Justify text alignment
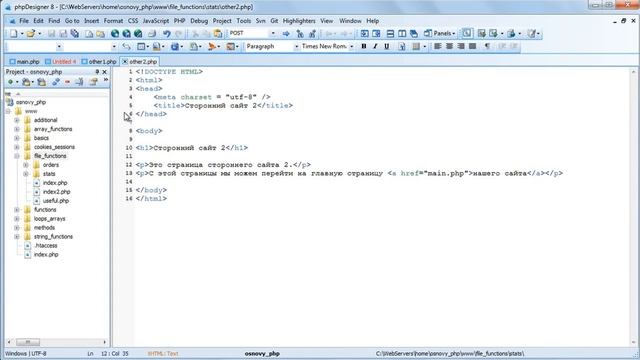640x360 pixels. (x=473, y=47)
